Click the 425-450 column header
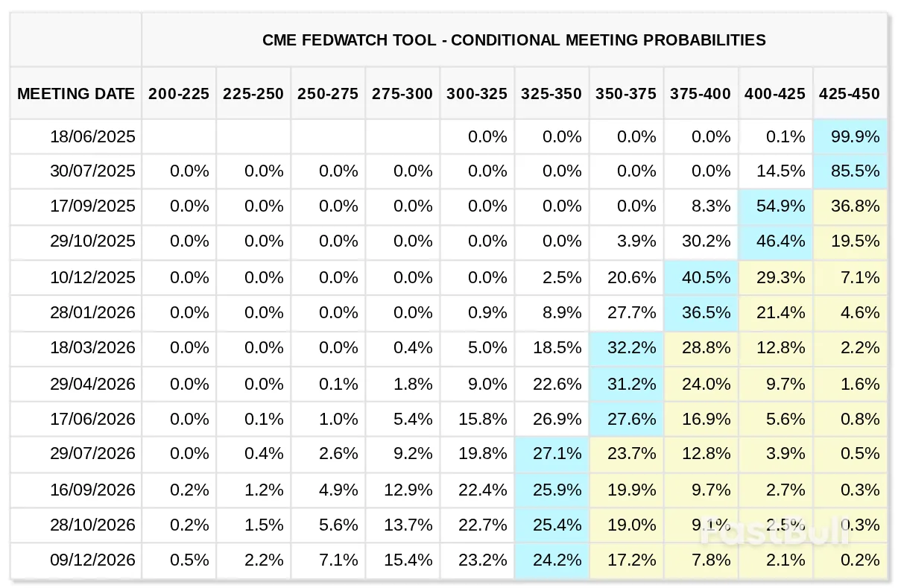The width and height of the screenshot is (901, 588). click(849, 94)
